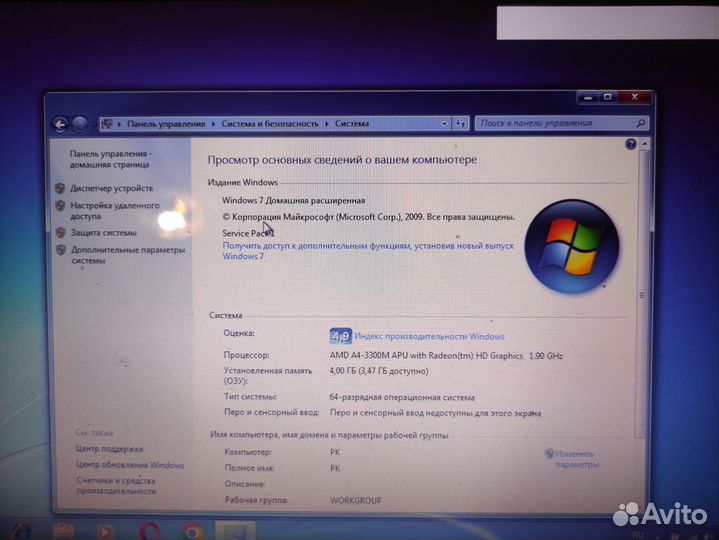Open Индекс производительности Windows link

(429, 336)
